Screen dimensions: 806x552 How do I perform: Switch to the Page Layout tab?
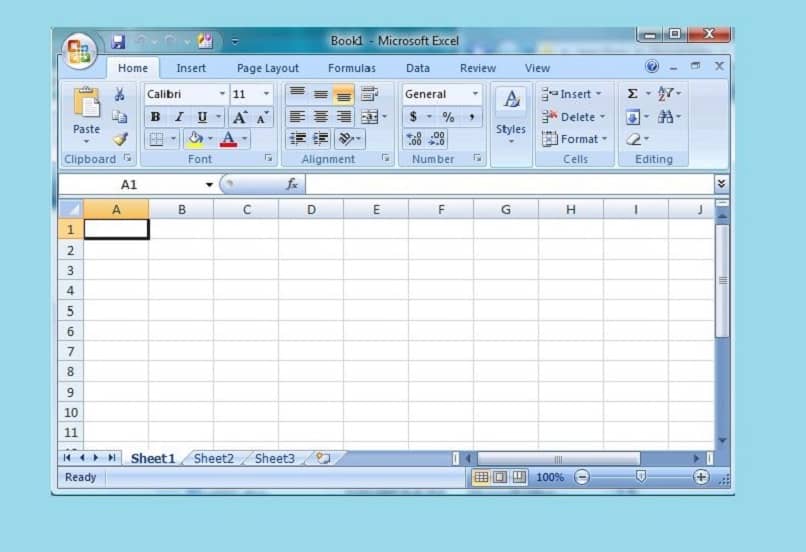coord(267,68)
